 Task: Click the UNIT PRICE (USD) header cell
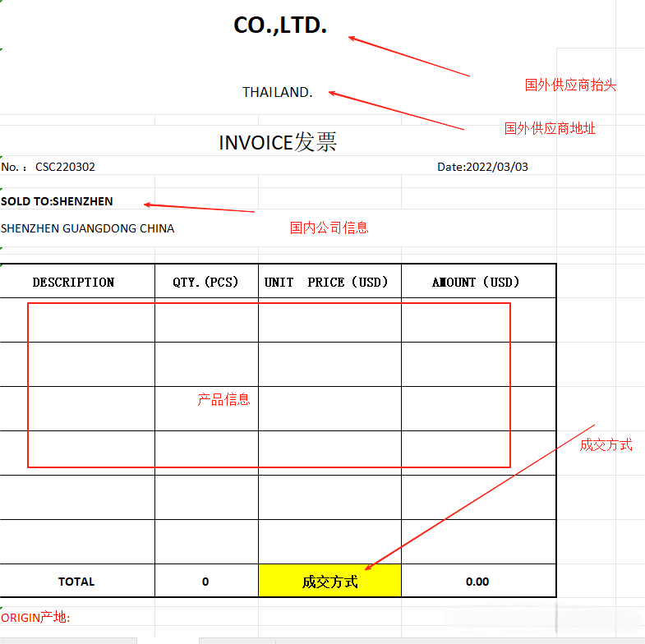click(329, 282)
